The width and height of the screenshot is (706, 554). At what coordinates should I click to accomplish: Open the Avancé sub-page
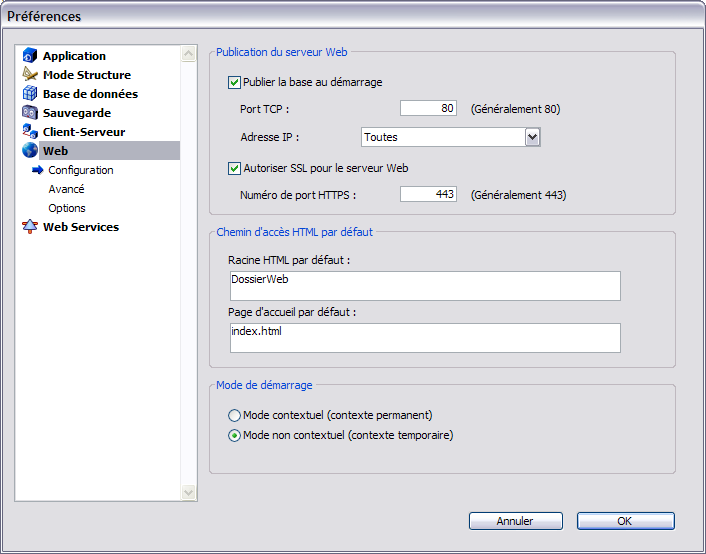pos(66,189)
